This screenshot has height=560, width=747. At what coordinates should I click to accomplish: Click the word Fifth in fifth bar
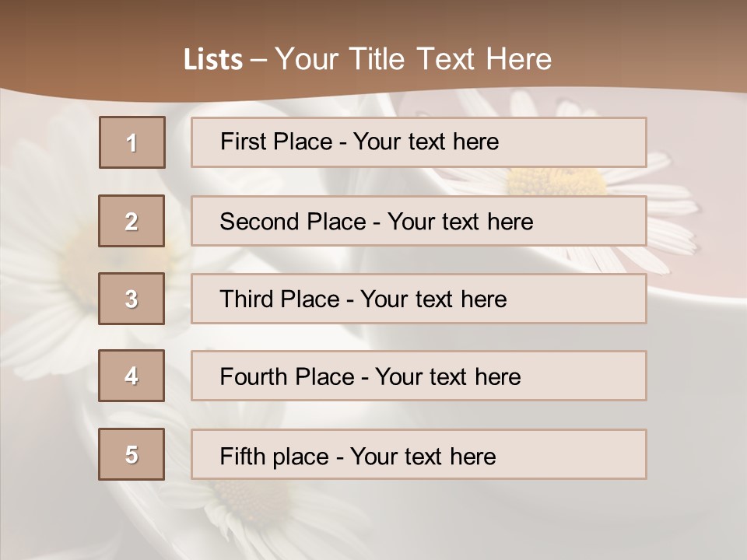pyautogui.click(x=242, y=456)
